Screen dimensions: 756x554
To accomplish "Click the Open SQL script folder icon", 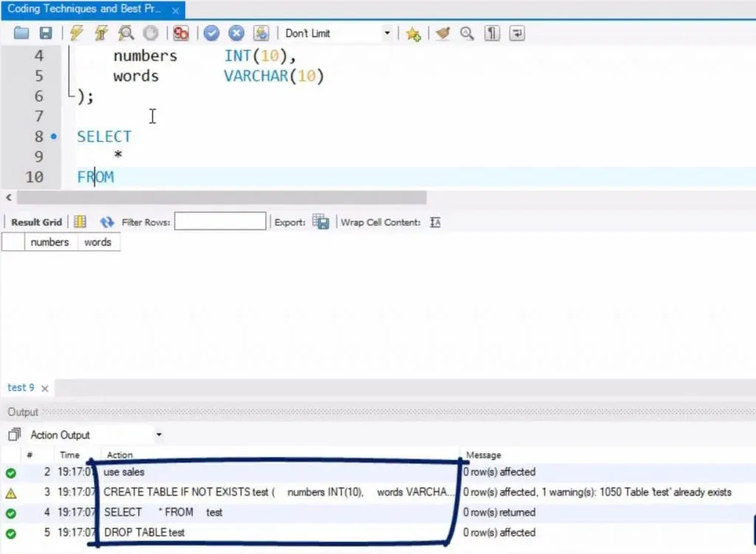I will point(21,33).
